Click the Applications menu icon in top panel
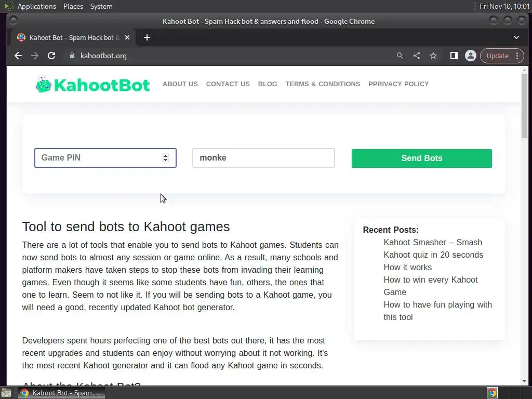This screenshot has height=399, width=532. (8, 6)
